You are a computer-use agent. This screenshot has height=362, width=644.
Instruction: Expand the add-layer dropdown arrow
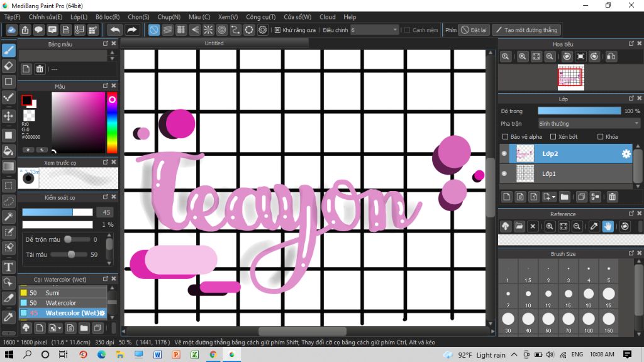553,197
